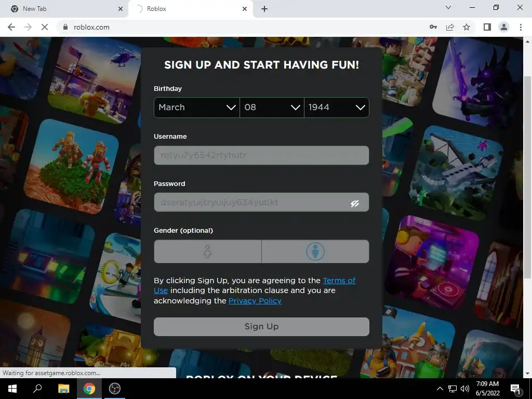The height and width of the screenshot is (399, 532).
Task: Toggle password visibility eye icon
Action: click(x=354, y=203)
